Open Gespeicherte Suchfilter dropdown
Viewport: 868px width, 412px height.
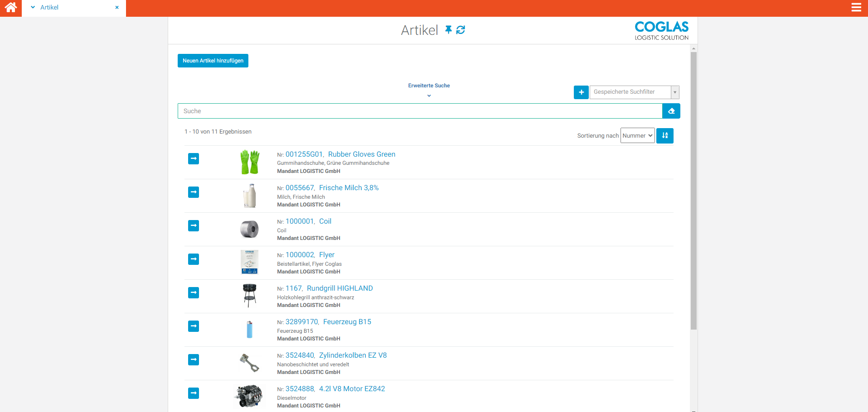tap(675, 92)
